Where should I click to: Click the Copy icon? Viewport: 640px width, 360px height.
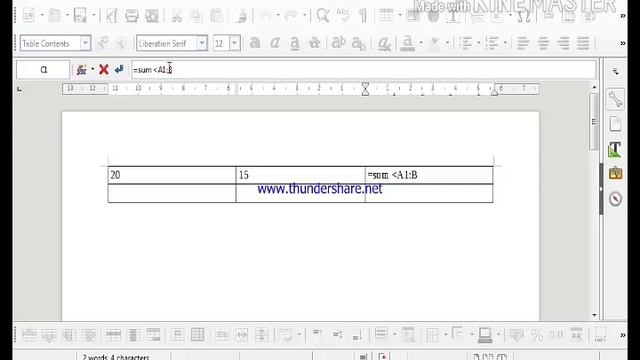[x=196, y=16]
